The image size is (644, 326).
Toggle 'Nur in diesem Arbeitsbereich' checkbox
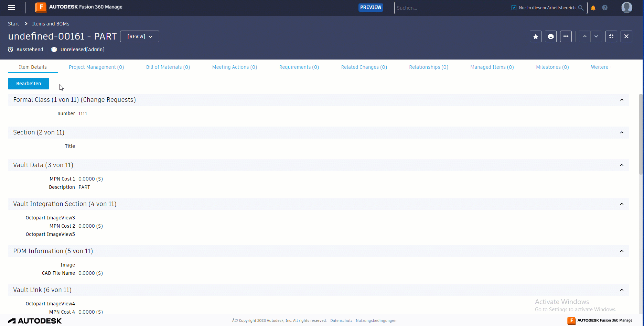514,8
